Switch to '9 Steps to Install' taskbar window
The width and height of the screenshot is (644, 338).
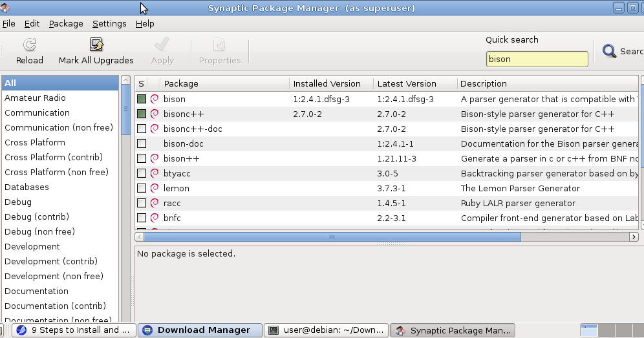74,330
